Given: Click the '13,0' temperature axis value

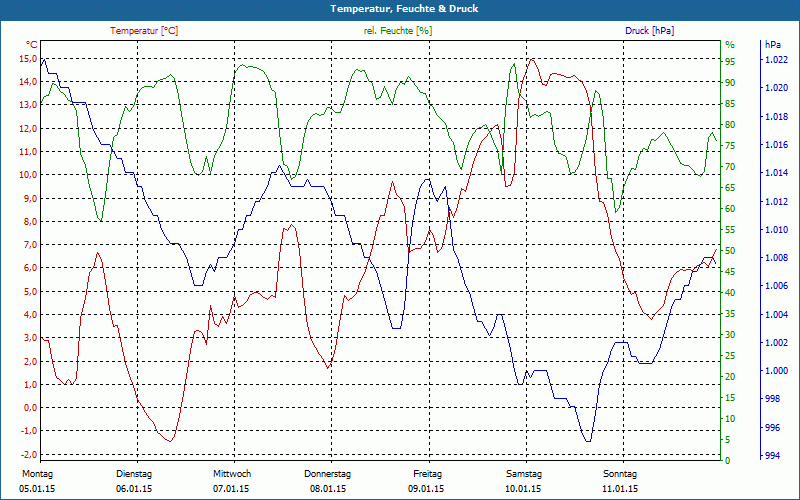Looking at the screenshot, I should [28, 105].
